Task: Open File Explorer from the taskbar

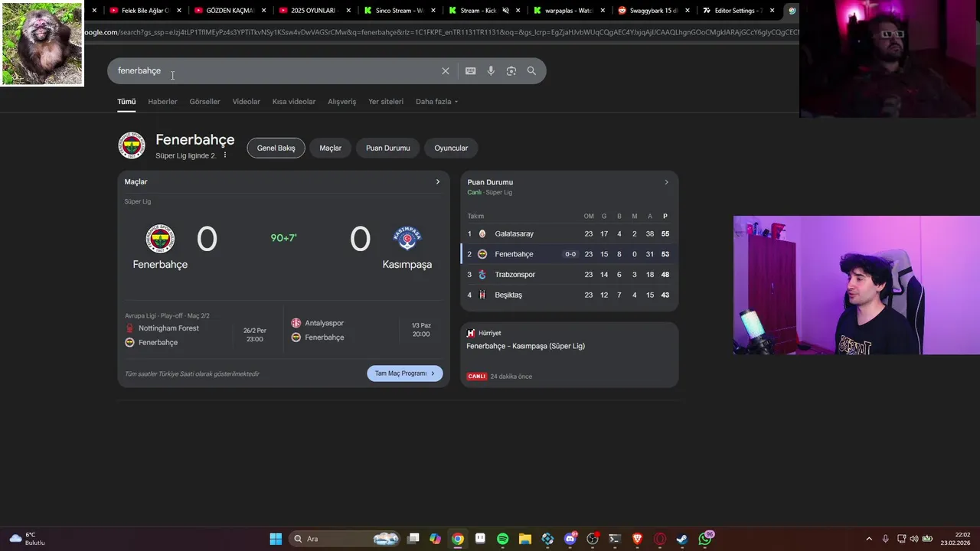Action: [525, 539]
